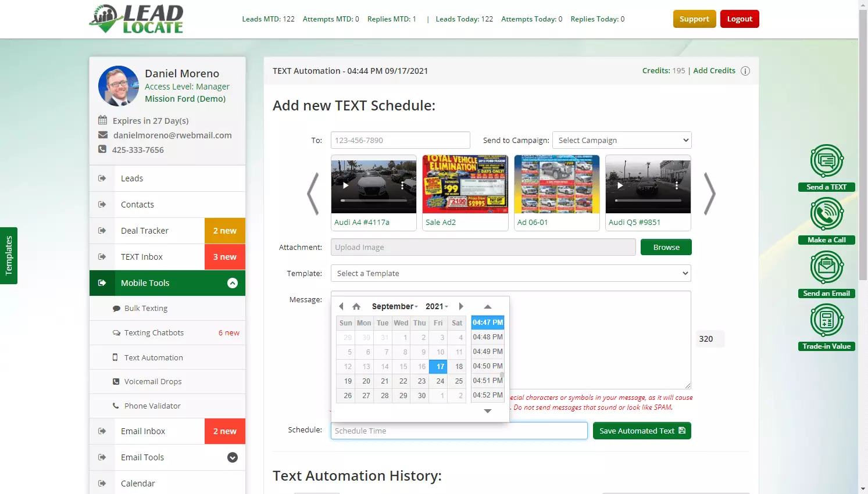Open options menu on Audi A4 video
868x494 pixels.
pyautogui.click(x=402, y=185)
